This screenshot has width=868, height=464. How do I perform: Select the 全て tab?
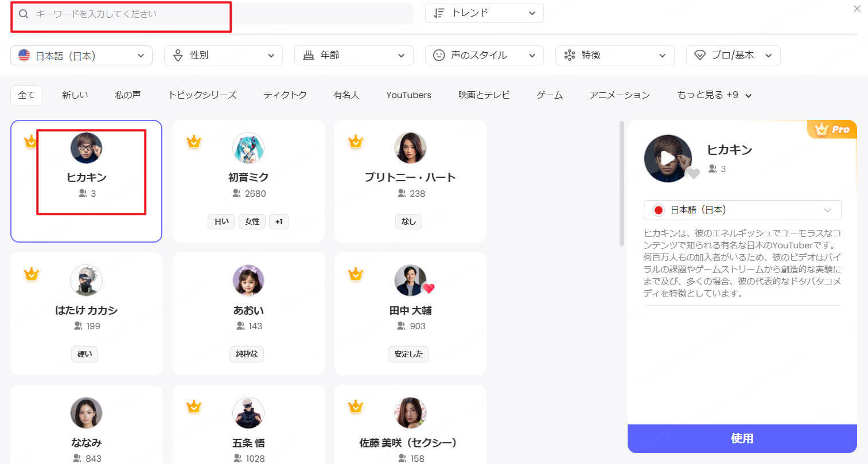coord(26,95)
